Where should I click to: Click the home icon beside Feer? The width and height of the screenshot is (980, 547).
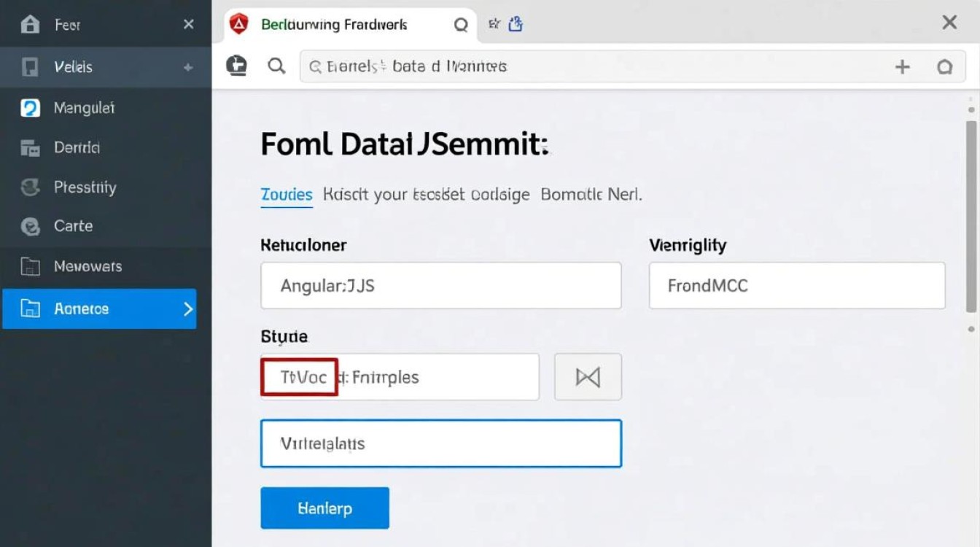coord(30,25)
